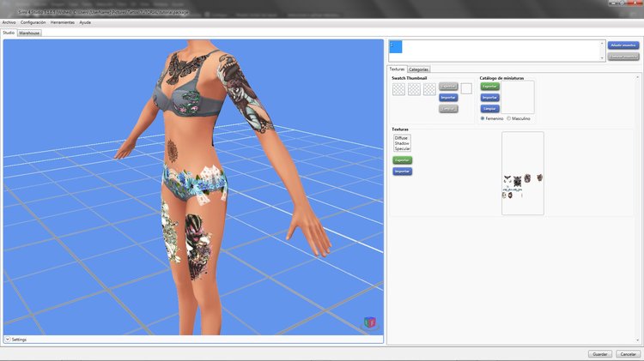Click the first checkered Swatch Thumbnail box
The image size is (644, 361).
point(398,89)
